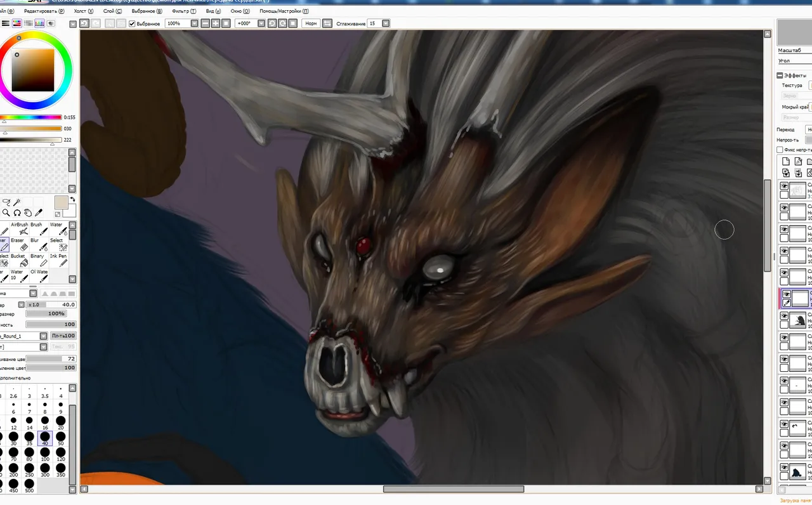Choose brush size 100 preset
Screen dimensions: 812x505
[x=45, y=454]
